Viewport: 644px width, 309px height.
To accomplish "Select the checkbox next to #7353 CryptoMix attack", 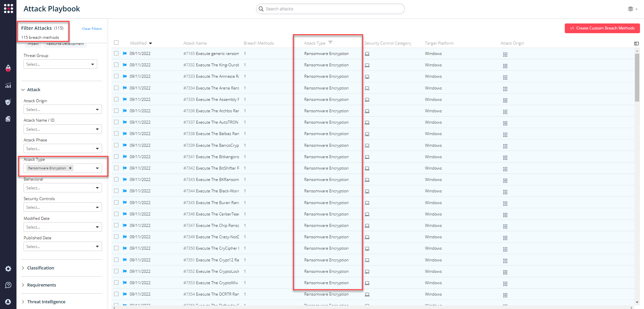I will point(116,283).
